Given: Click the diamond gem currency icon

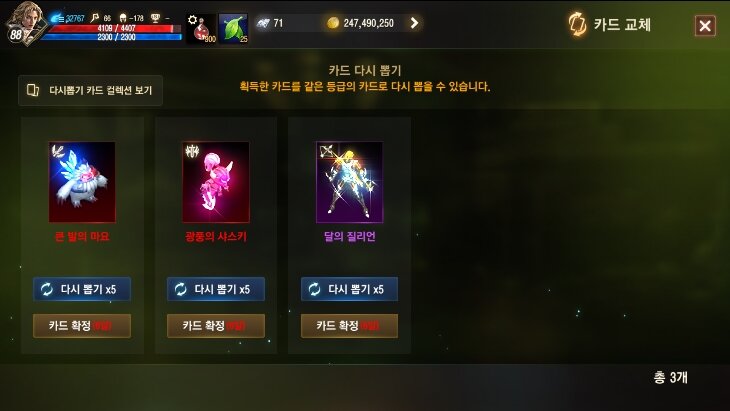Looking at the screenshot, I should tap(263, 23).
